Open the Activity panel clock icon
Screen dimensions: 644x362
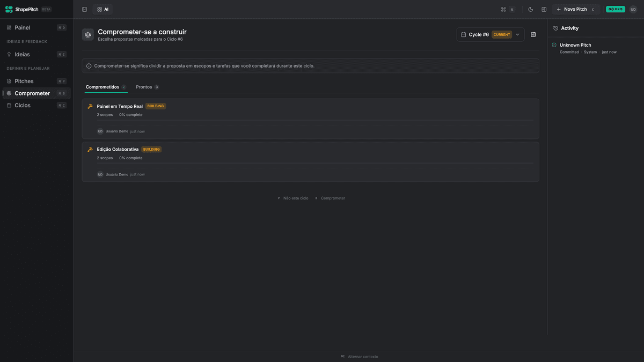554,28
